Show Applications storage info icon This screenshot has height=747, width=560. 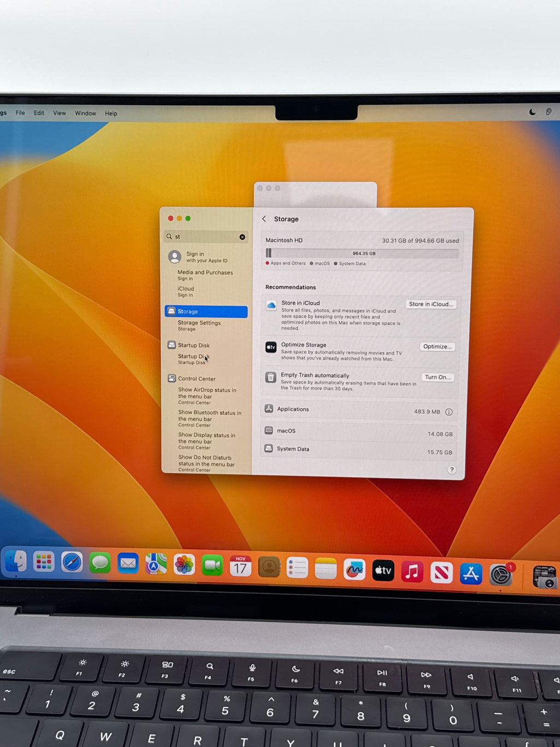click(449, 412)
